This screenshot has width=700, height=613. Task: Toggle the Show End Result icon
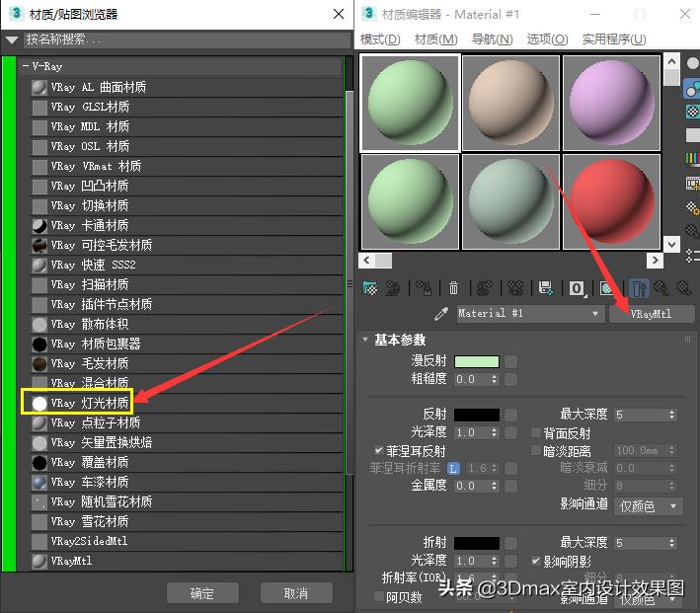(639, 288)
